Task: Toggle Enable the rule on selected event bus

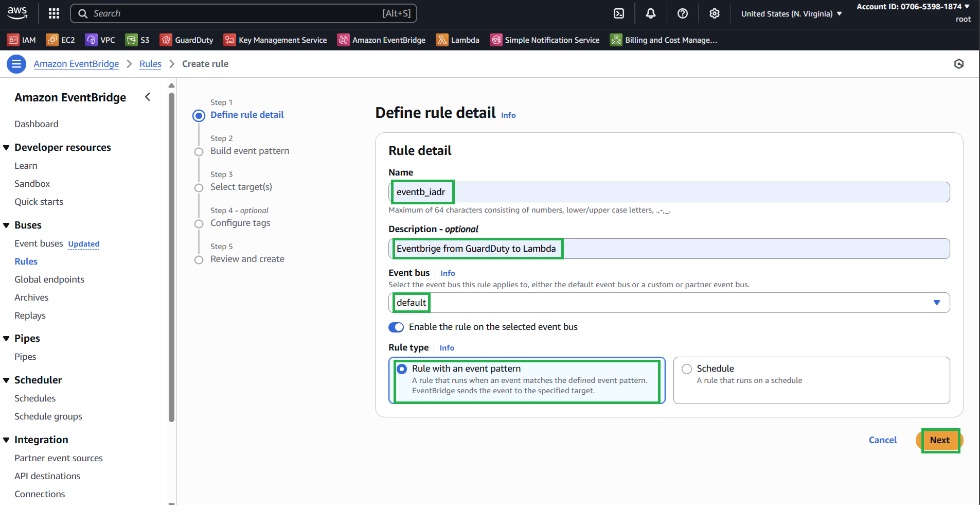Action: pyautogui.click(x=396, y=327)
